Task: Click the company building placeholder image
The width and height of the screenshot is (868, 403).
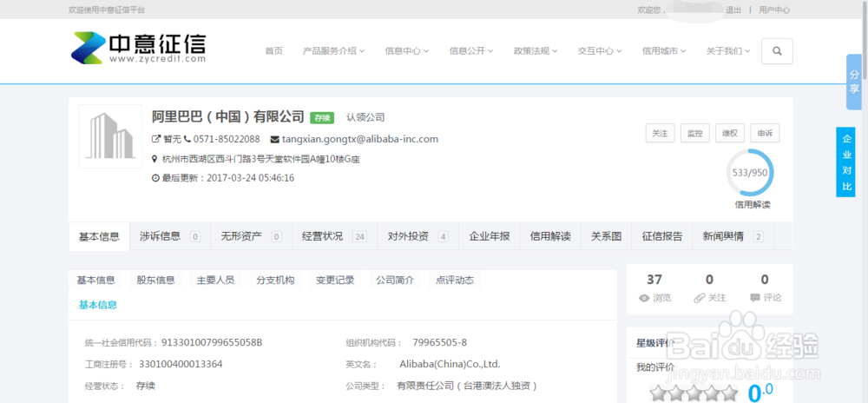Action: (x=111, y=136)
